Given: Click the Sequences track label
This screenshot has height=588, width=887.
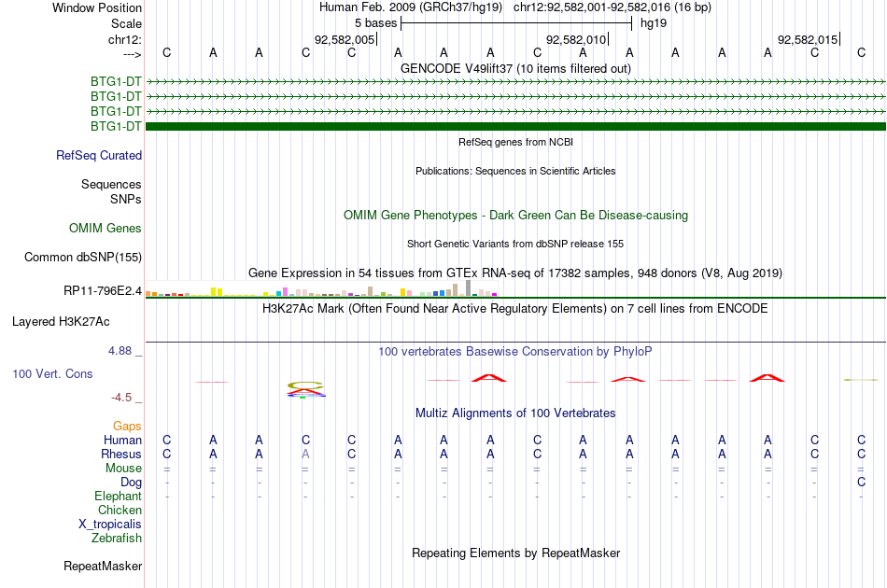Looking at the screenshot, I should (111, 184).
